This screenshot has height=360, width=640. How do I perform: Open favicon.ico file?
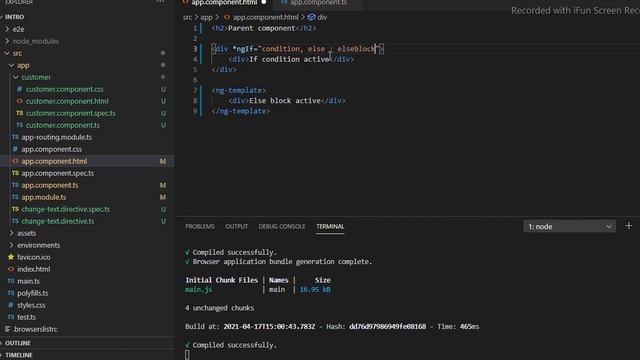pos(33,257)
